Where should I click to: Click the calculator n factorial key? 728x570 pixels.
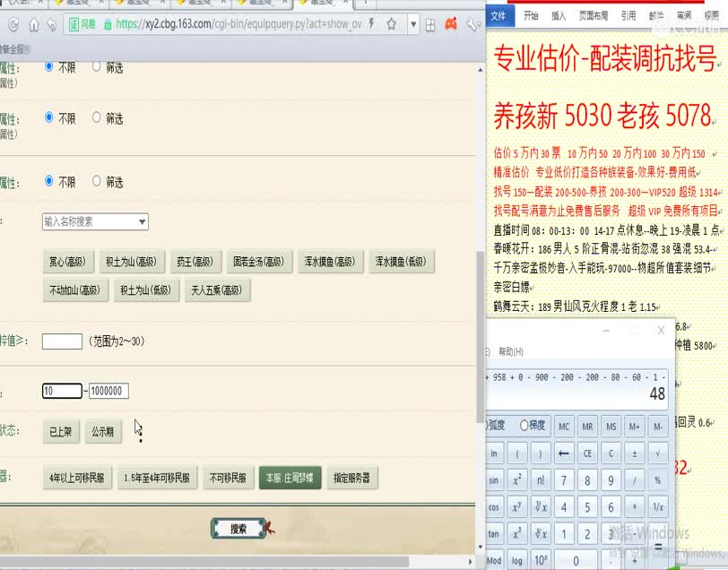[541, 480]
